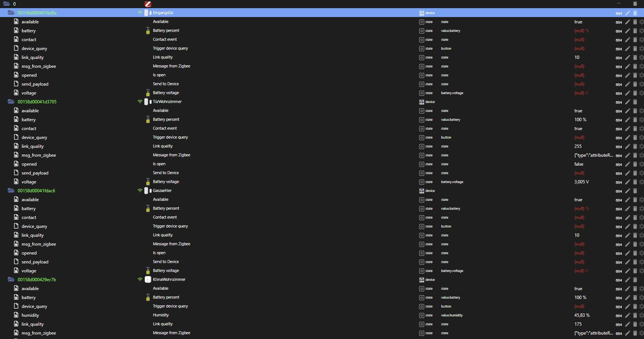Click the Zigbee adapter logo in root row
The height and width of the screenshot is (339, 644).
coord(148,4)
